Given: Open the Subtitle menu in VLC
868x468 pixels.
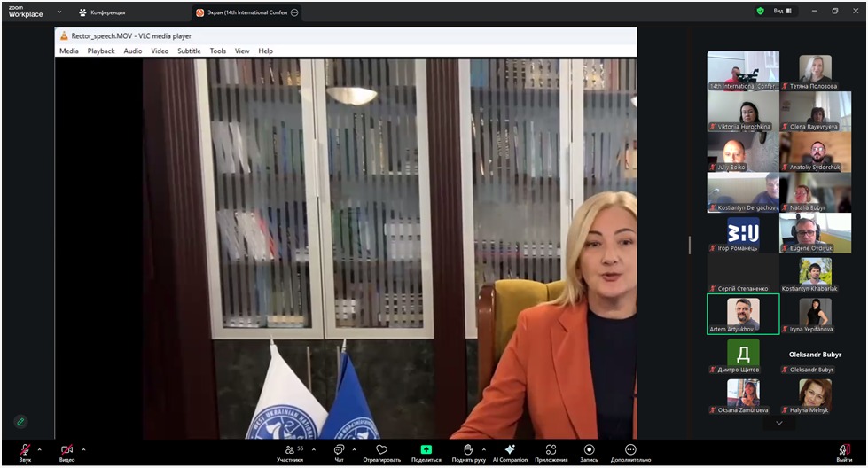Looking at the screenshot, I should pos(189,51).
